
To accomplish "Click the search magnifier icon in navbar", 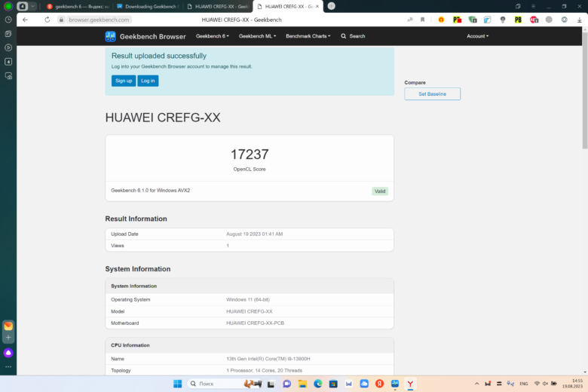I will pos(344,36).
